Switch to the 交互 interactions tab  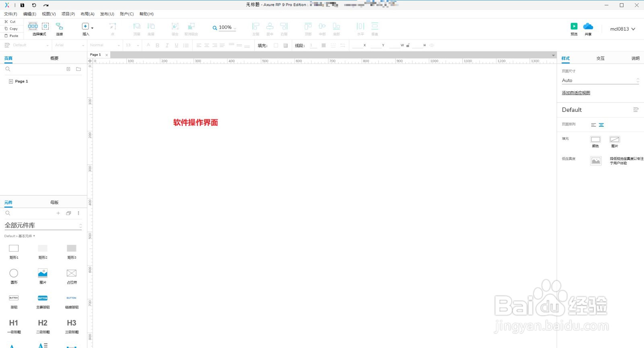(x=601, y=58)
